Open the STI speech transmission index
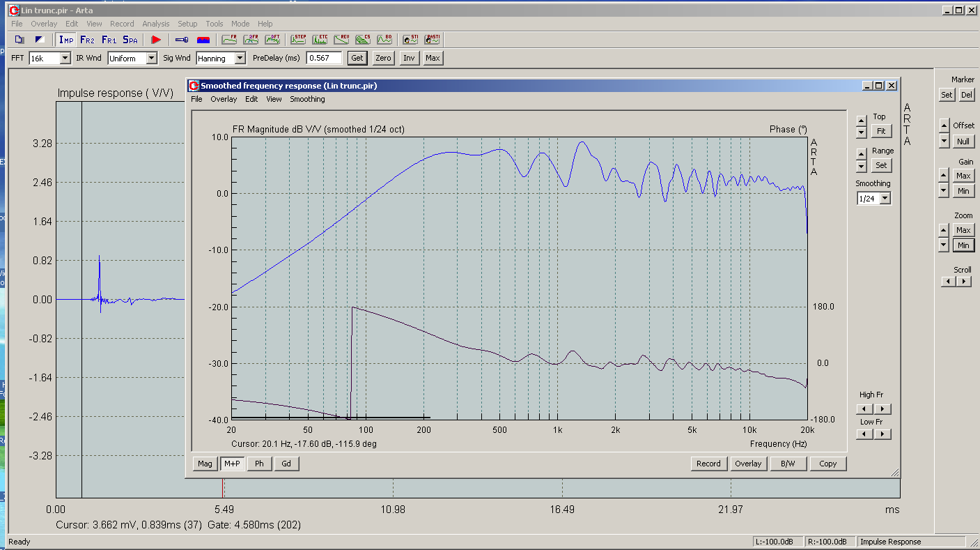Viewport: 980px width, 550px height. [x=410, y=40]
